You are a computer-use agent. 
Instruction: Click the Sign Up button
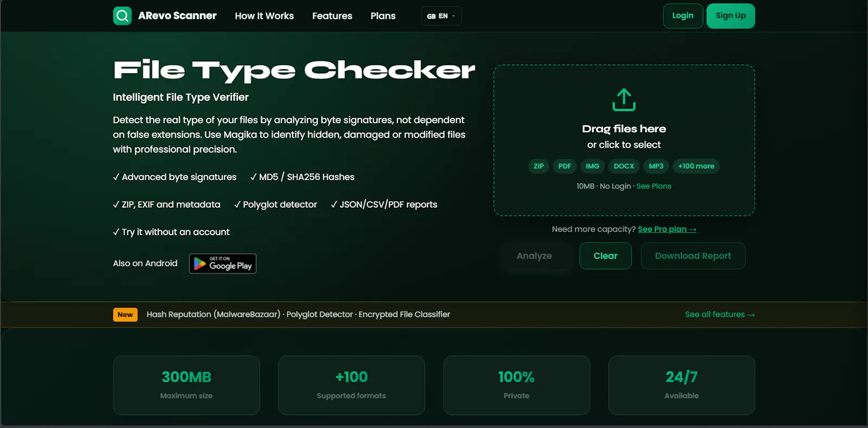pos(730,16)
